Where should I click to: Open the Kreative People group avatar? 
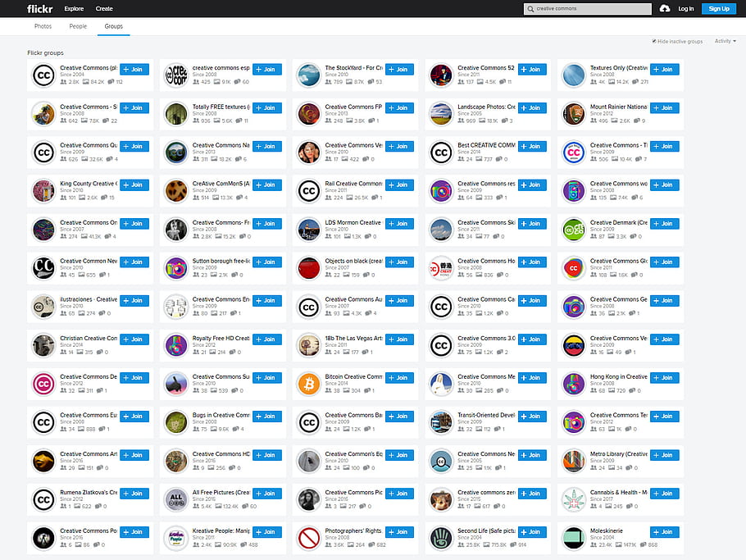pos(176,538)
